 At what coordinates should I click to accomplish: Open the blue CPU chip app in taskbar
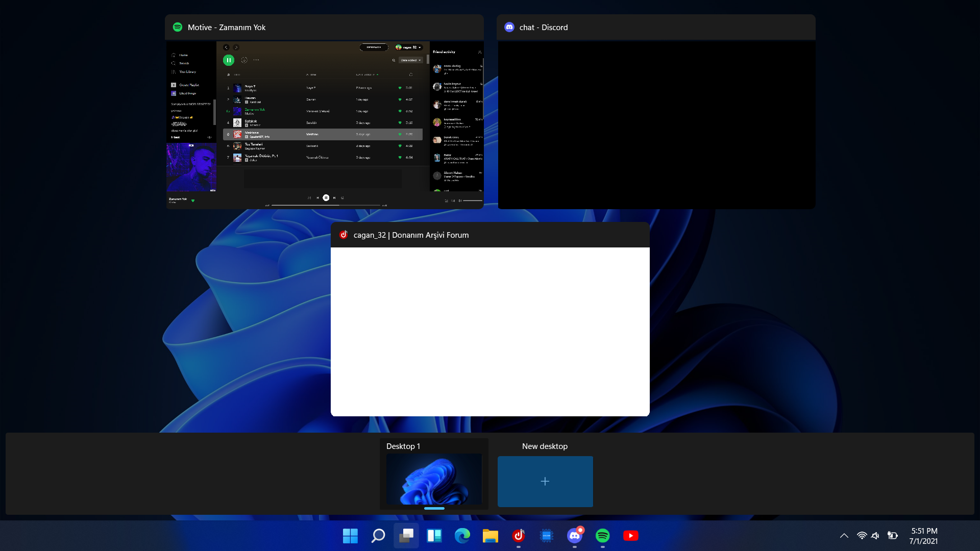coord(547,536)
